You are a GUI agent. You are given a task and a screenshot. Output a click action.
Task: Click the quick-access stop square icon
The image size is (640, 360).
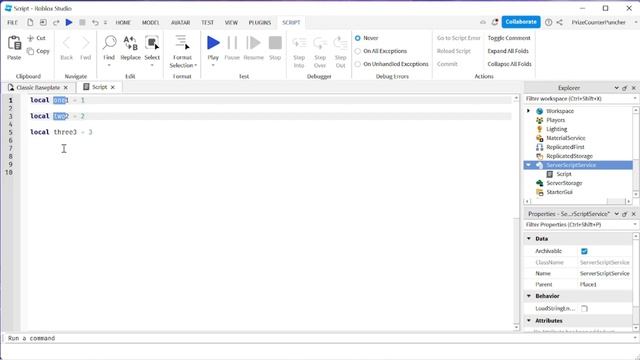(x=82, y=22)
